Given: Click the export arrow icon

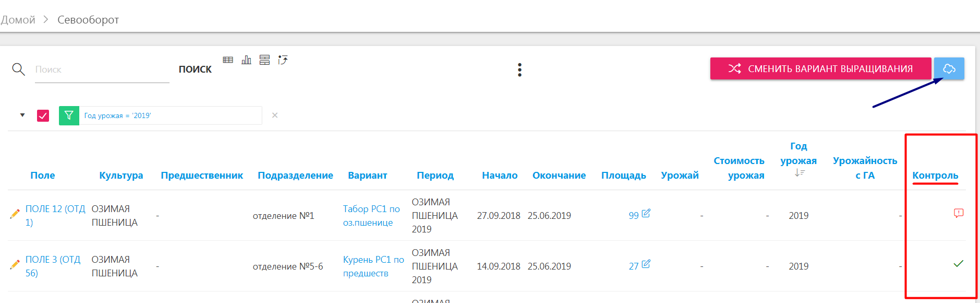Looking at the screenshot, I should pos(283,60).
